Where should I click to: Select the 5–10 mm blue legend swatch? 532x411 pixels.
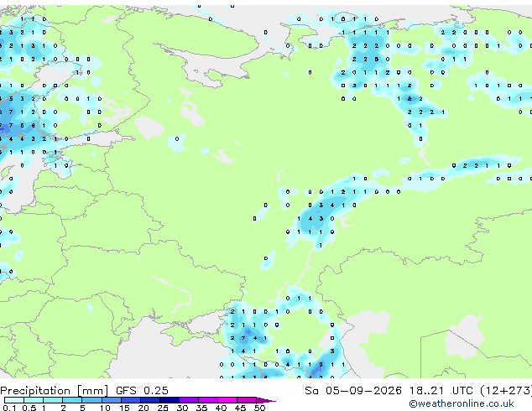point(91,400)
